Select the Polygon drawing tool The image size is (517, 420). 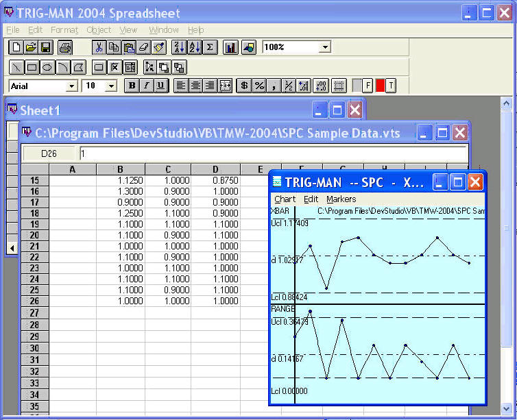pos(78,67)
